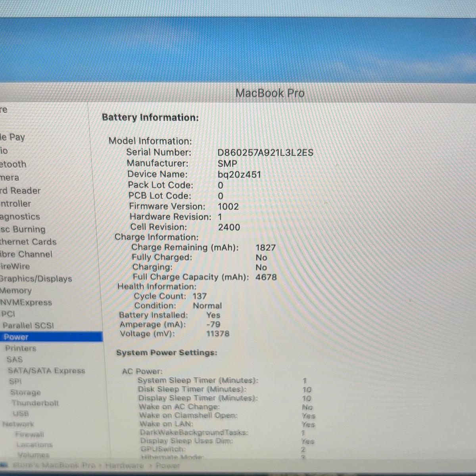Viewport: 476px width, 476px height.
Task: Click the Model Information label
Action: tap(150, 141)
